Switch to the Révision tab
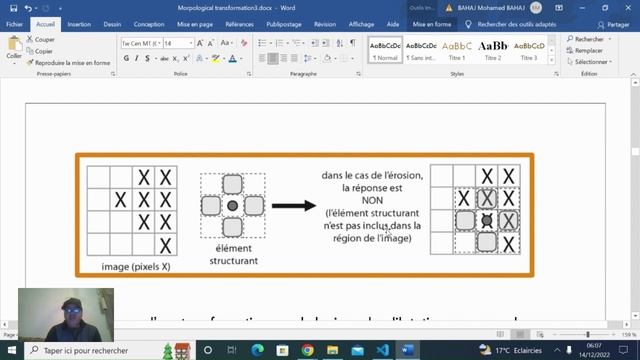The height and width of the screenshot is (360, 640). tap(325, 24)
